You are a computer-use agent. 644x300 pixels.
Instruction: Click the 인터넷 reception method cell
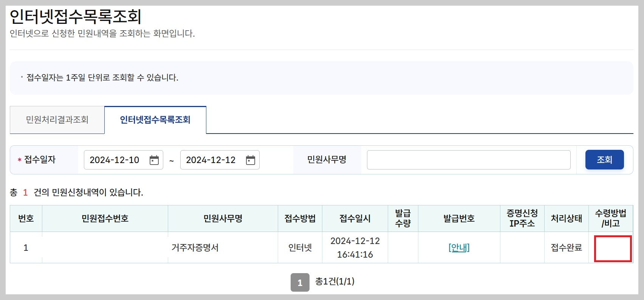coord(300,247)
